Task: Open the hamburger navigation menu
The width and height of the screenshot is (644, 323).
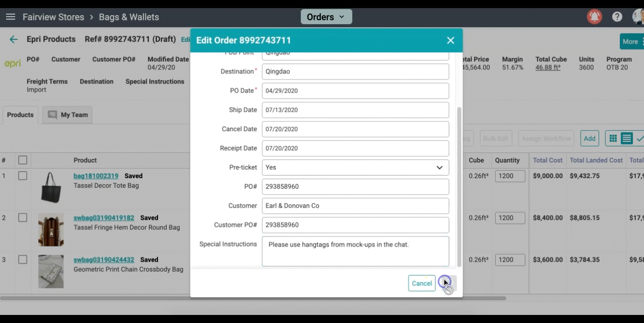Action: [11, 17]
